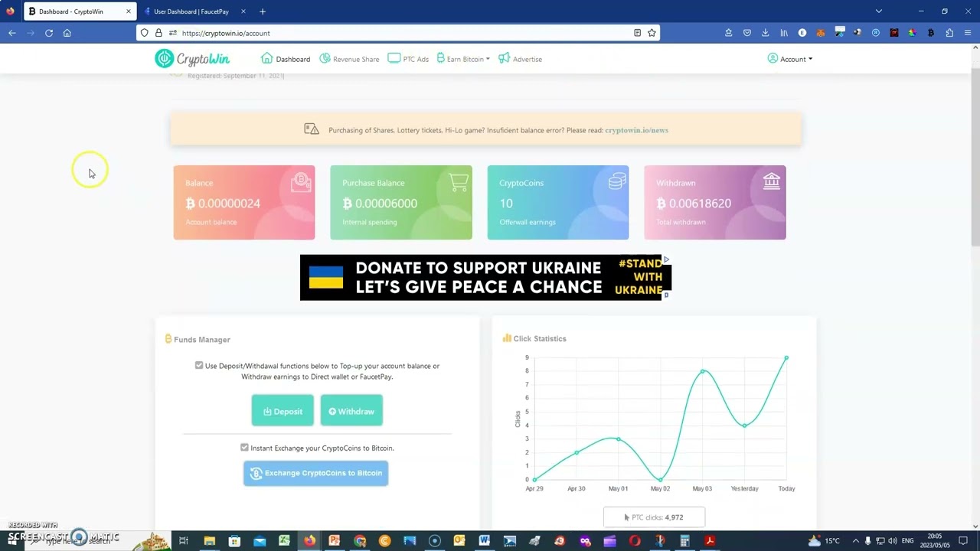Go to the browser home page
This screenshot has width=980, height=551.
click(x=67, y=33)
